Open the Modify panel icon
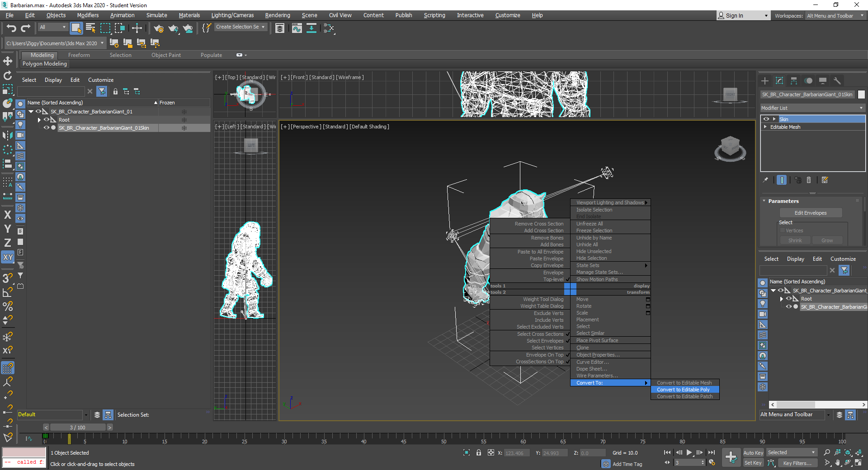Viewport: 868px width, 470px height. click(779, 81)
